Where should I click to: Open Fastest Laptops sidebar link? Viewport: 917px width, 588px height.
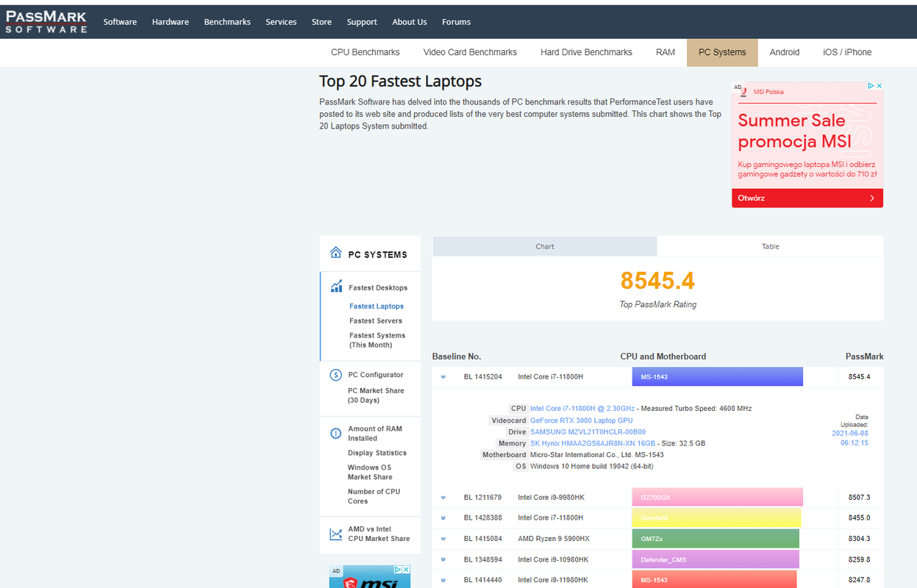377,306
